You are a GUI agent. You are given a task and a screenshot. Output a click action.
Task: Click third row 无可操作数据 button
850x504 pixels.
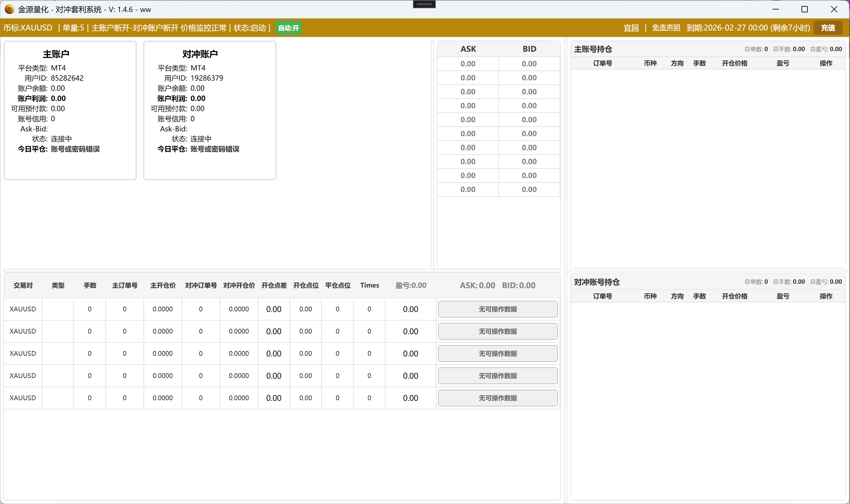(497, 354)
